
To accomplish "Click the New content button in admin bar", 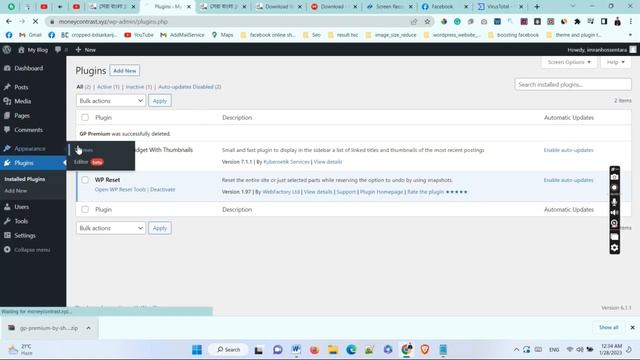I will coord(86,50).
